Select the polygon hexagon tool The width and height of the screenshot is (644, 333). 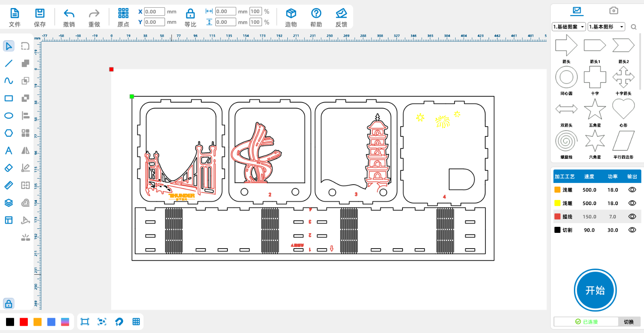[x=8, y=133]
